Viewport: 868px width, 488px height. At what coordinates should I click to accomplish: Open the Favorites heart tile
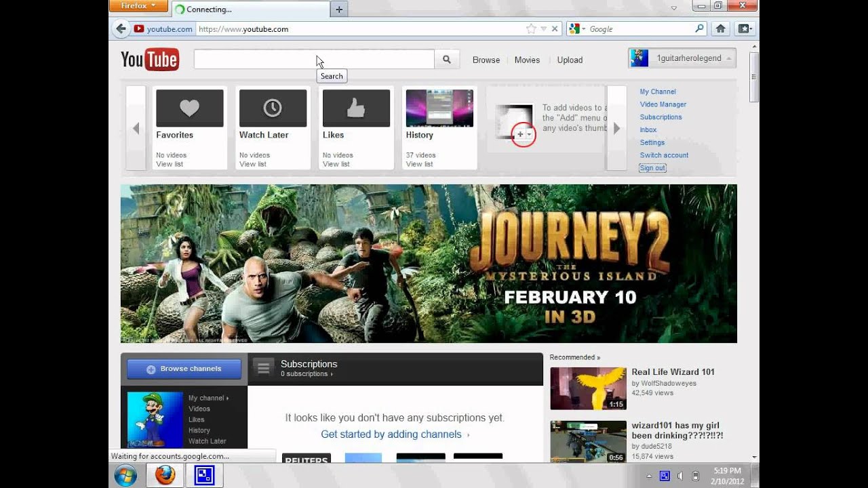point(190,108)
